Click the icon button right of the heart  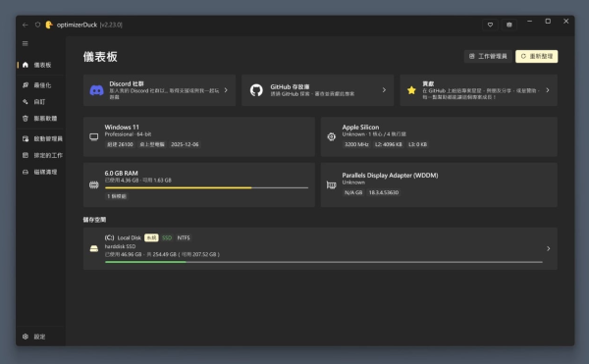coord(509,25)
